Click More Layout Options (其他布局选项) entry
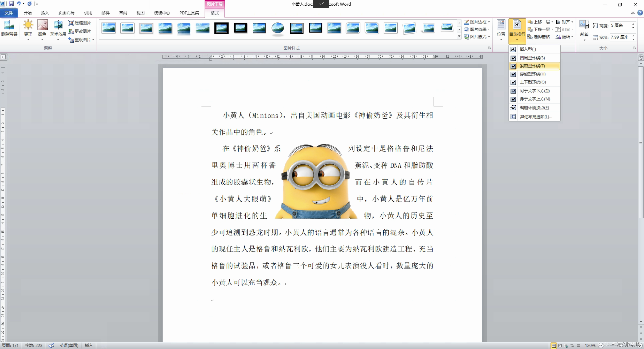644x349 pixels. click(535, 117)
